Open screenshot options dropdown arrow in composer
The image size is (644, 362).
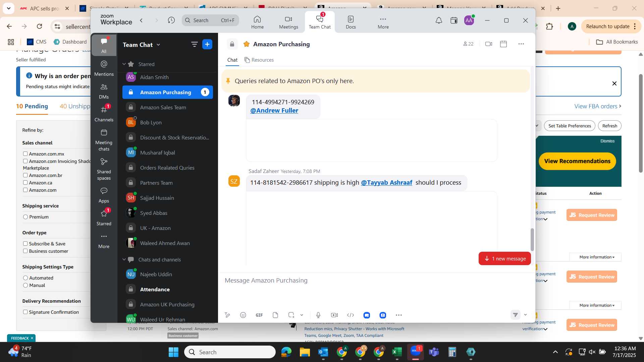302,315
